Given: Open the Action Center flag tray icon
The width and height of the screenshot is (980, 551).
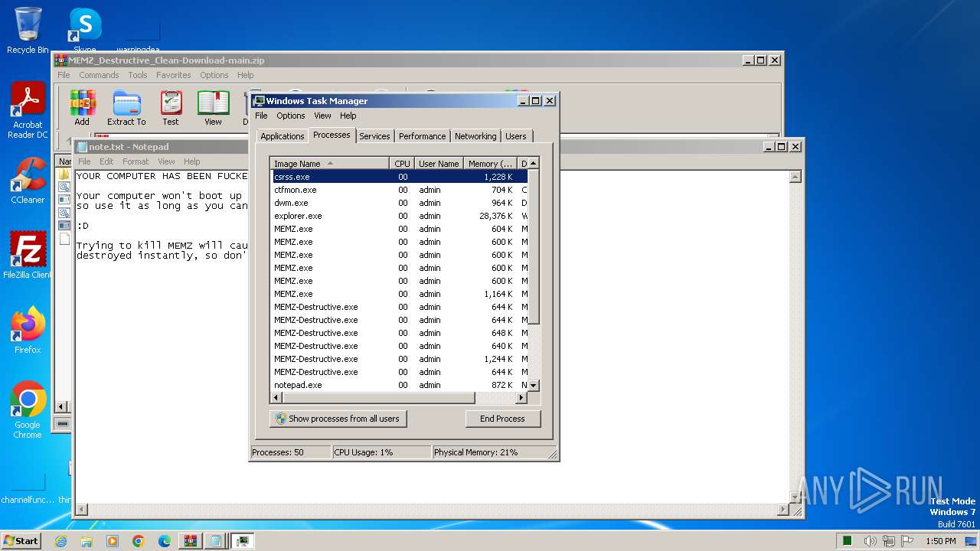Looking at the screenshot, I should (x=908, y=541).
